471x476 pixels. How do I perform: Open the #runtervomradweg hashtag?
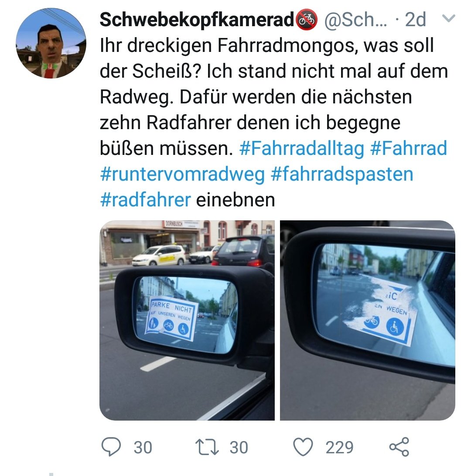(x=182, y=175)
